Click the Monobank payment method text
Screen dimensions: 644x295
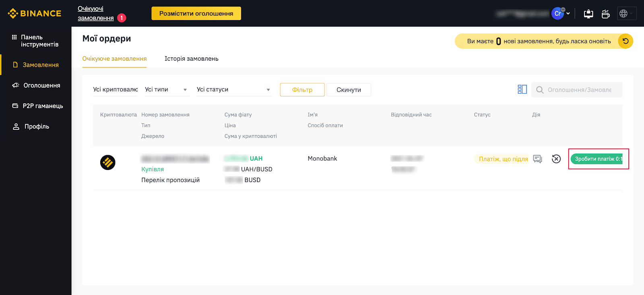pos(322,158)
